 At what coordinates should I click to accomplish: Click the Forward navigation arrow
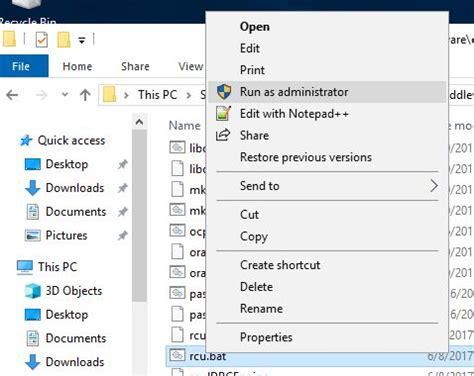click(42, 95)
